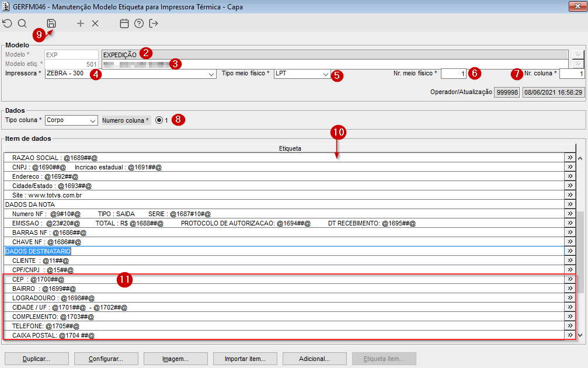Select the RAZAO SOCIAL : @1689##@ row
The image size is (588, 368).
[284, 158]
